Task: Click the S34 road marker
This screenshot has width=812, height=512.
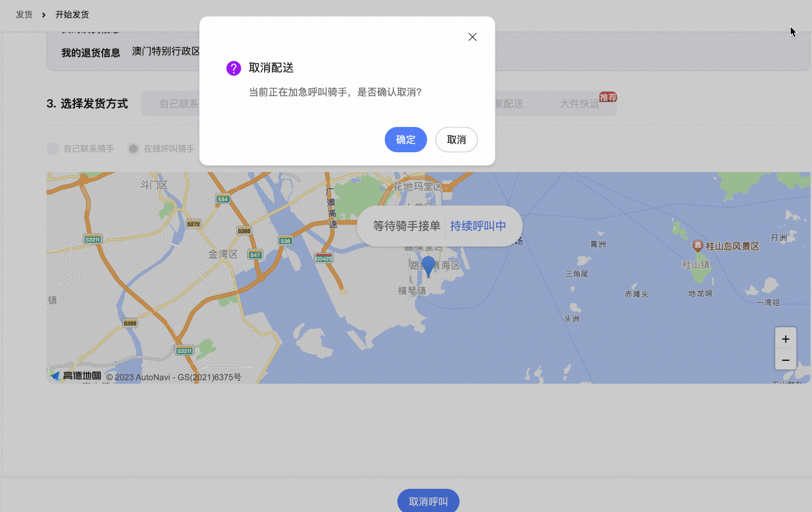Action: (x=223, y=199)
